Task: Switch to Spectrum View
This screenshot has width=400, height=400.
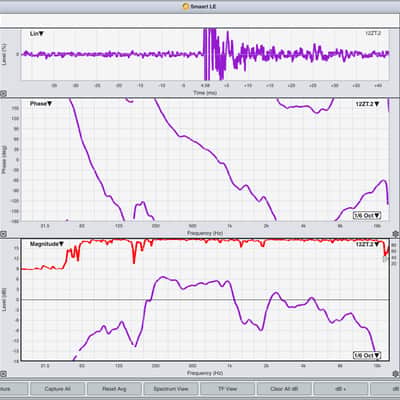Action: (x=171, y=389)
